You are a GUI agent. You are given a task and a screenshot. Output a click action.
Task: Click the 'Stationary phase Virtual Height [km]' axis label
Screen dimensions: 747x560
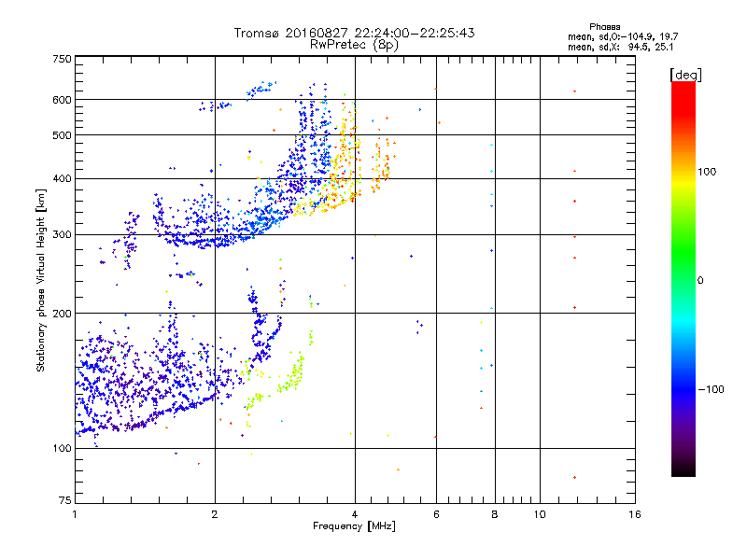click(x=41, y=280)
